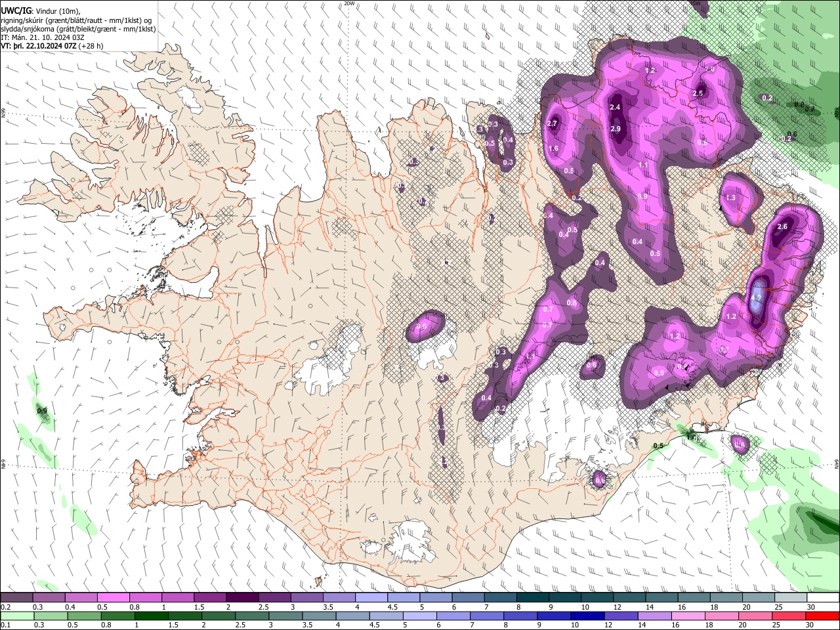Click the 2.4 precipitation value on the map
840x630 pixels.
pyautogui.click(x=615, y=107)
